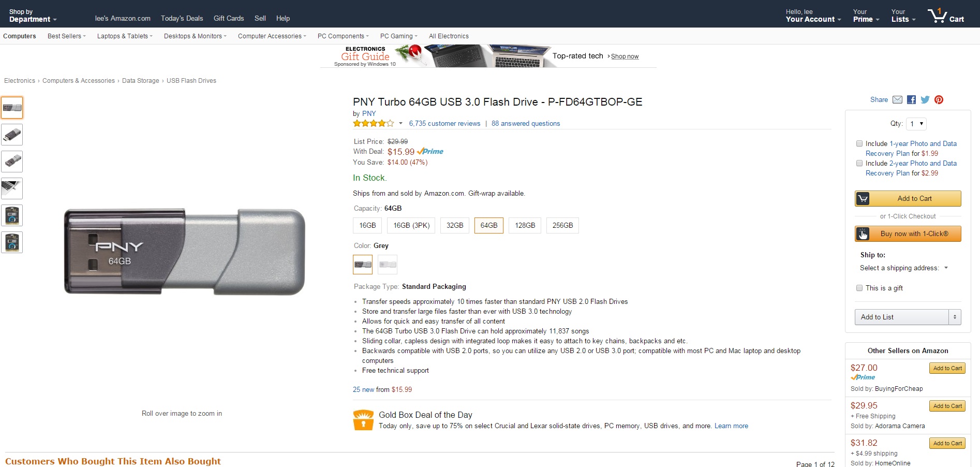980x467 pixels.
Task: View the second product thumbnail image
Action: [12, 135]
